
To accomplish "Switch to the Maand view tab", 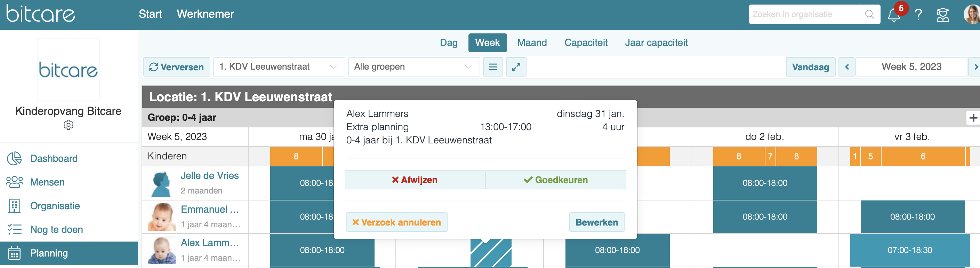I will [x=532, y=42].
